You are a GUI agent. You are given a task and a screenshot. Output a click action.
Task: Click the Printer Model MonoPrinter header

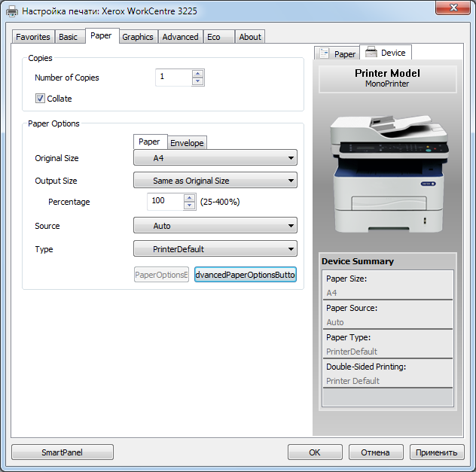coord(388,78)
